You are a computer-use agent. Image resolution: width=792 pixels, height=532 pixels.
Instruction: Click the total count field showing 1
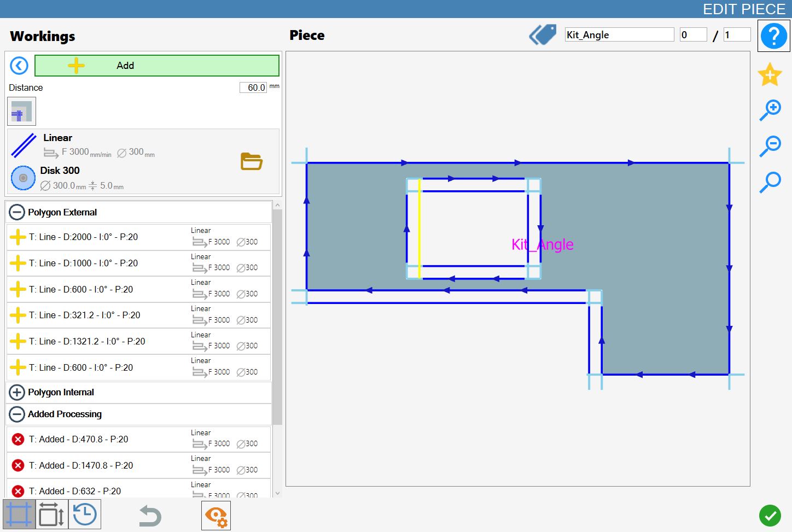coord(737,34)
